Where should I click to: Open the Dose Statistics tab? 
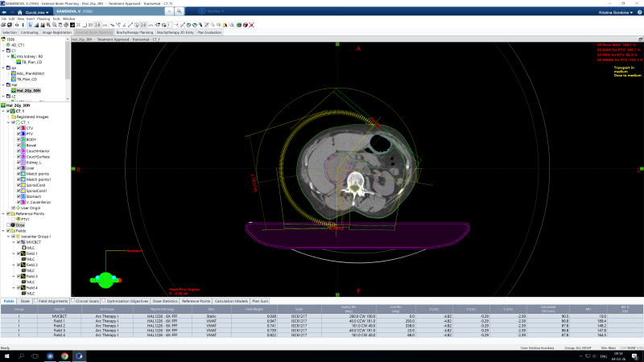[163, 300]
